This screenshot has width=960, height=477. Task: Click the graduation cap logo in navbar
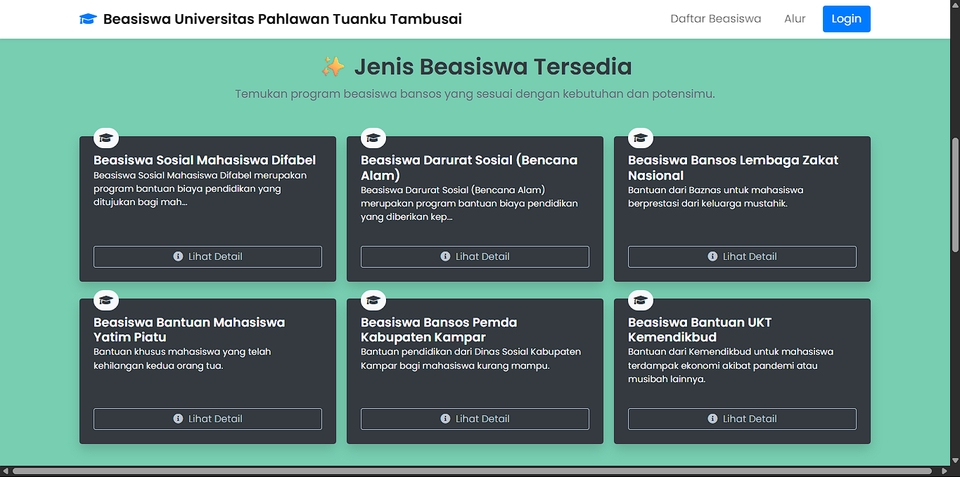88,19
